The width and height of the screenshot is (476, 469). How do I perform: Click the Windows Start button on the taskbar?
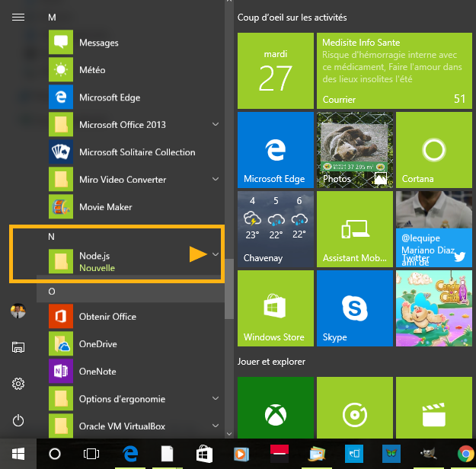(18, 454)
